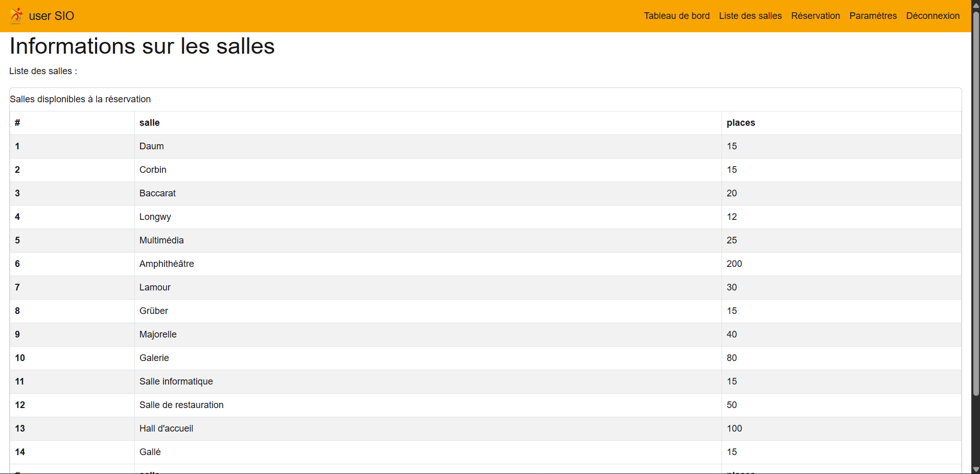
Task: Click the salle column header
Action: 149,123
